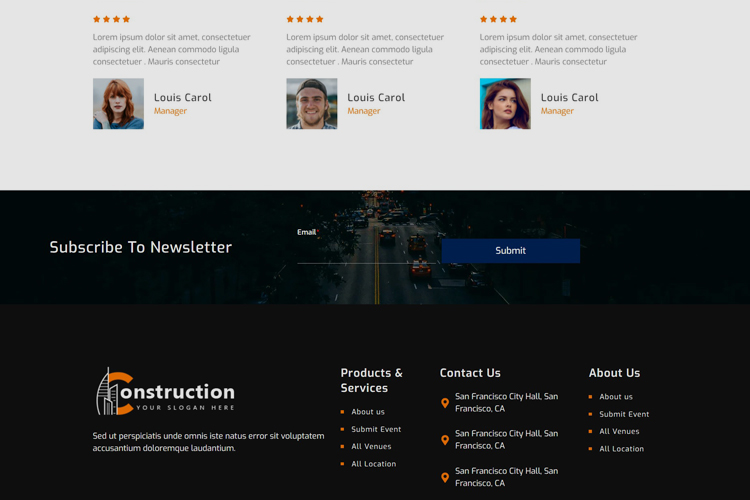This screenshot has height=500, width=750.
Task: Click the Construction logo in footer
Action: coord(165,392)
